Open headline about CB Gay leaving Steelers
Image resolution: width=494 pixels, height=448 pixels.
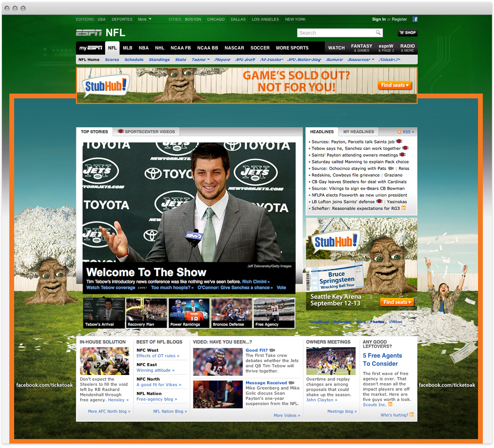359,182
